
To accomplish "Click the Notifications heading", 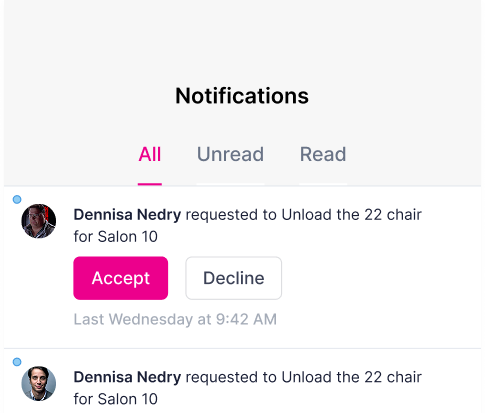I will 242,96.
